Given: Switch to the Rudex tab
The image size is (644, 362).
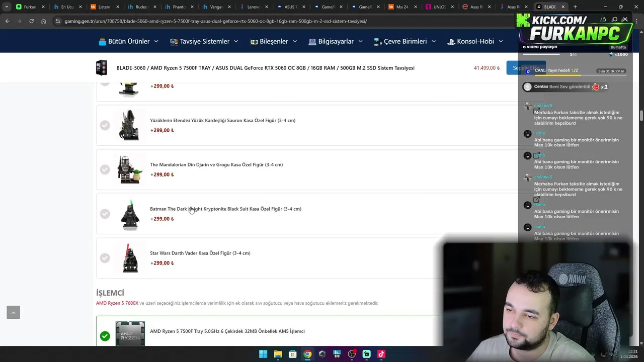Looking at the screenshot, I should click(x=141, y=7).
